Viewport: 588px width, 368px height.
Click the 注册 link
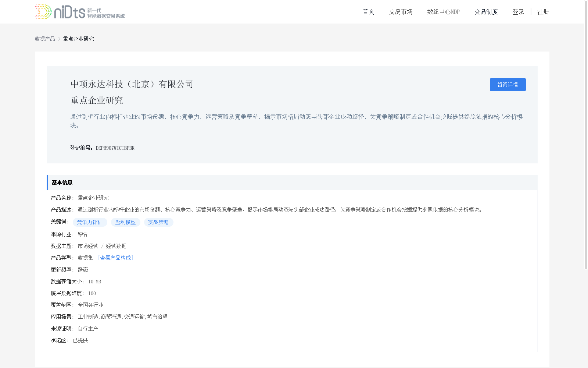(x=543, y=12)
